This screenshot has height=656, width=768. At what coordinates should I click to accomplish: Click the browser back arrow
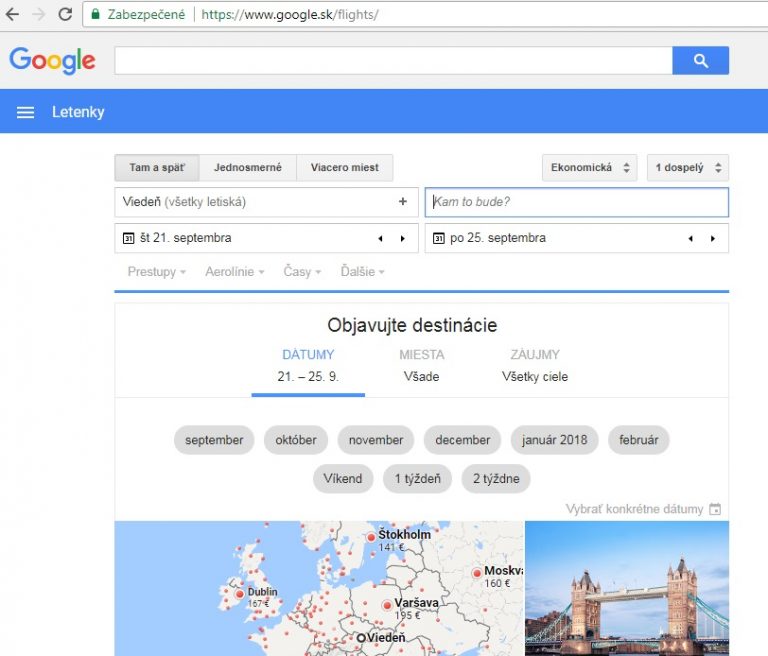12,14
